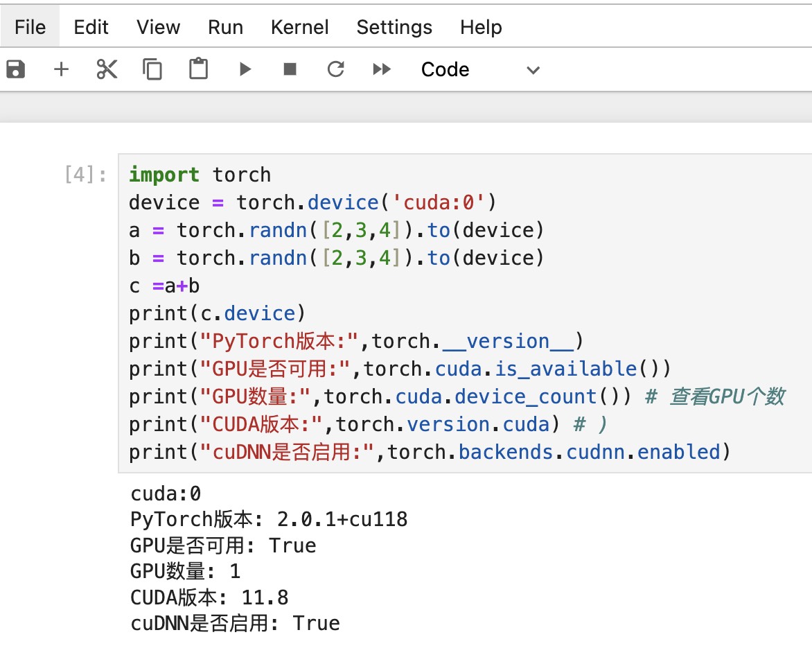
Task: Save the notebook with the disk icon
Action: [x=15, y=69]
